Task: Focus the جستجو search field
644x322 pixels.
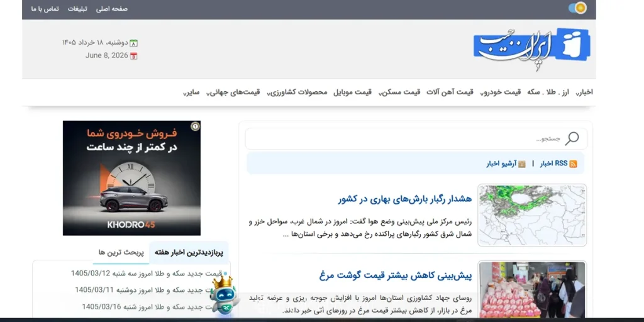Action: point(416,139)
